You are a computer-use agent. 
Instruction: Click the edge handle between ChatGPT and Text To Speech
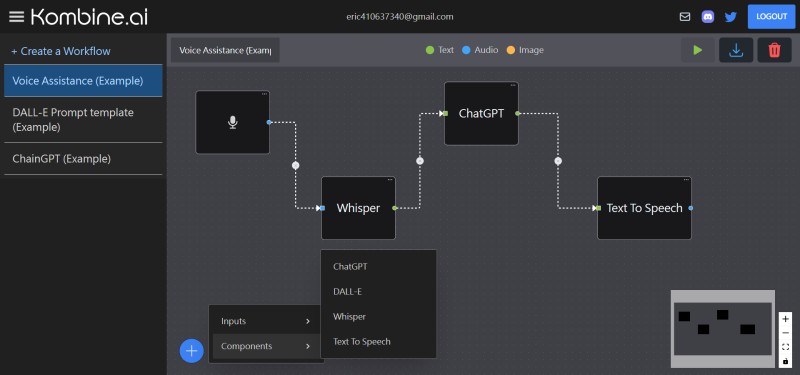tap(558, 161)
